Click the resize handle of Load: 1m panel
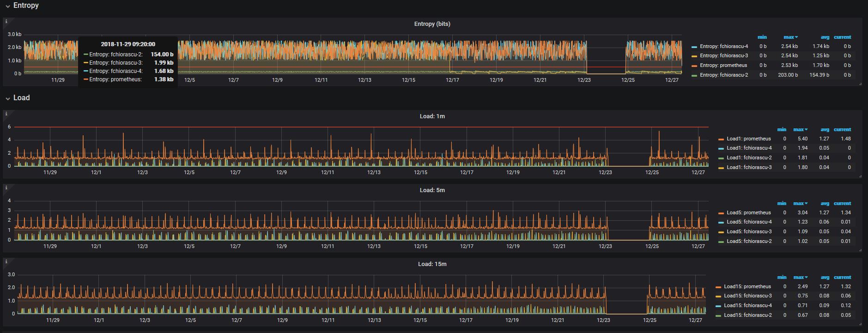 [x=860, y=176]
